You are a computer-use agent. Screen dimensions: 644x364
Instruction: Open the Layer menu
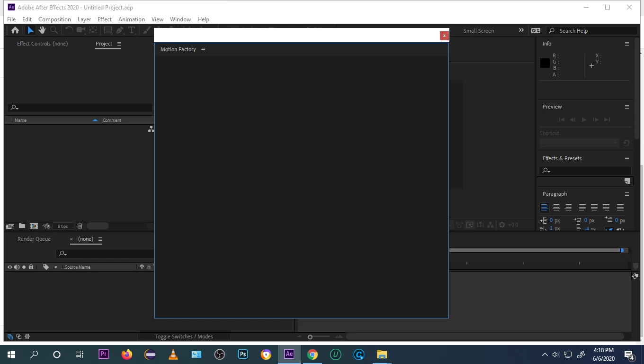[84, 19]
